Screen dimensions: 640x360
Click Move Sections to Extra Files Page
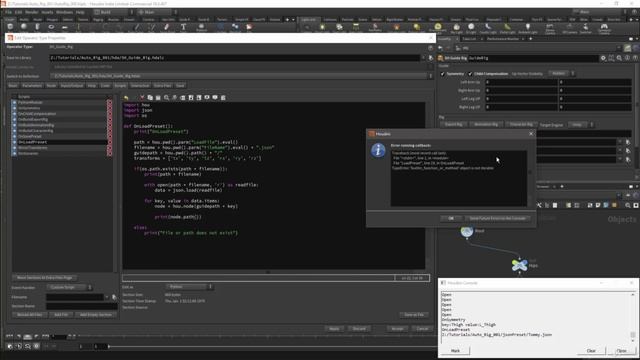click(x=44, y=278)
